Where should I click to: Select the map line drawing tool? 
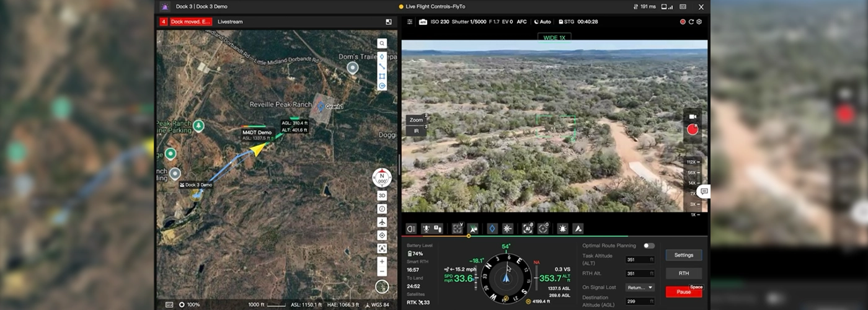(x=382, y=66)
